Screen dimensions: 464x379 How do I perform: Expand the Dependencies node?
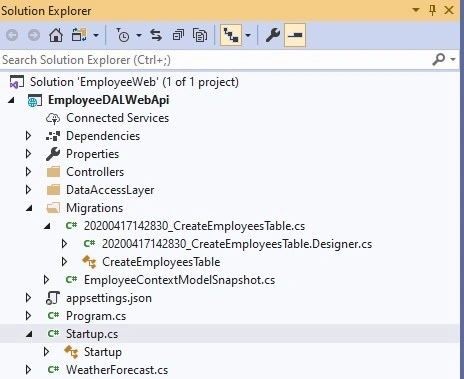(x=29, y=136)
